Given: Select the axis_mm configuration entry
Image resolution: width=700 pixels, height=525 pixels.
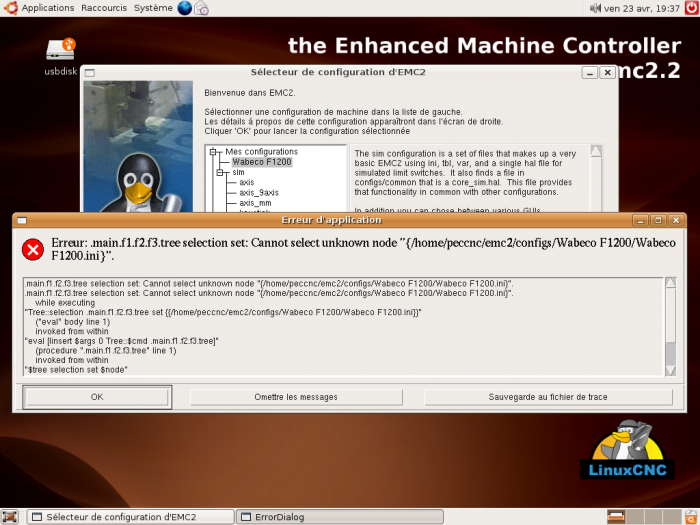Looking at the screenshot, I should pyautogui.click(x=255, y=203).
